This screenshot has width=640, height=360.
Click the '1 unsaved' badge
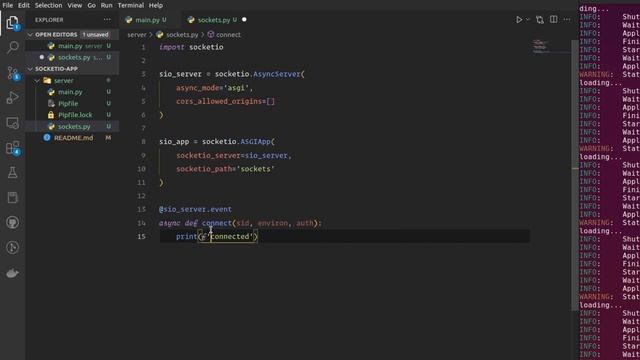pyautogui.click(x=95, y=35)
